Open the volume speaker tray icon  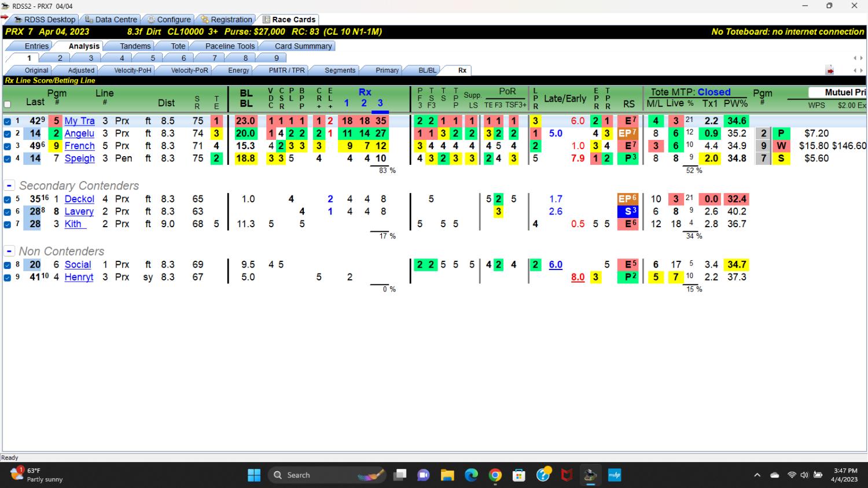pyautogui.click(x=804, y=475)
